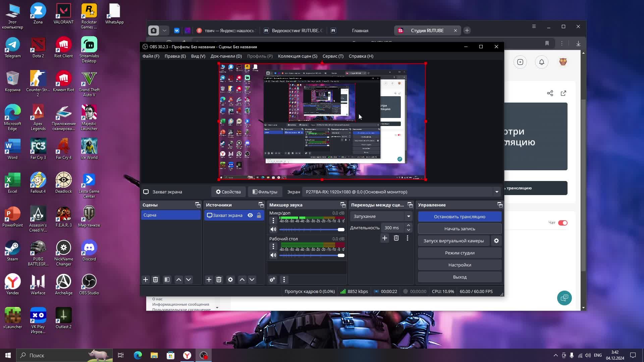Open Вид (V) menu
Image resolution: width=644 pixels, height=362 pixels.
198,56
